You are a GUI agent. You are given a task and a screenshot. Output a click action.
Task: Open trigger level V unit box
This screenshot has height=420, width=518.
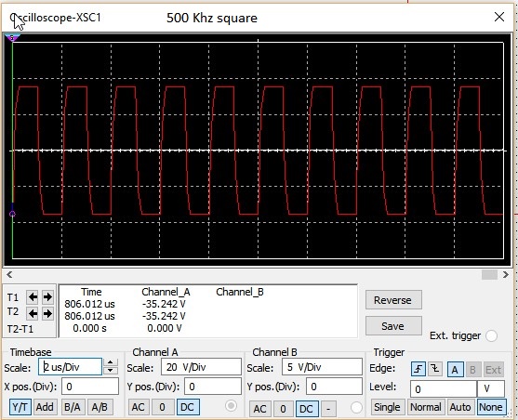[x=491, y=389]
